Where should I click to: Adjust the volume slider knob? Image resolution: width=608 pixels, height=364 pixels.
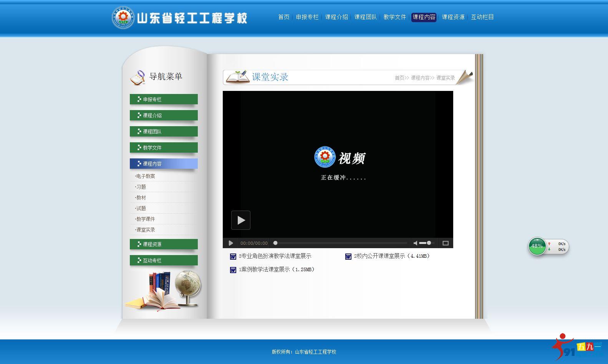point(429,243)
